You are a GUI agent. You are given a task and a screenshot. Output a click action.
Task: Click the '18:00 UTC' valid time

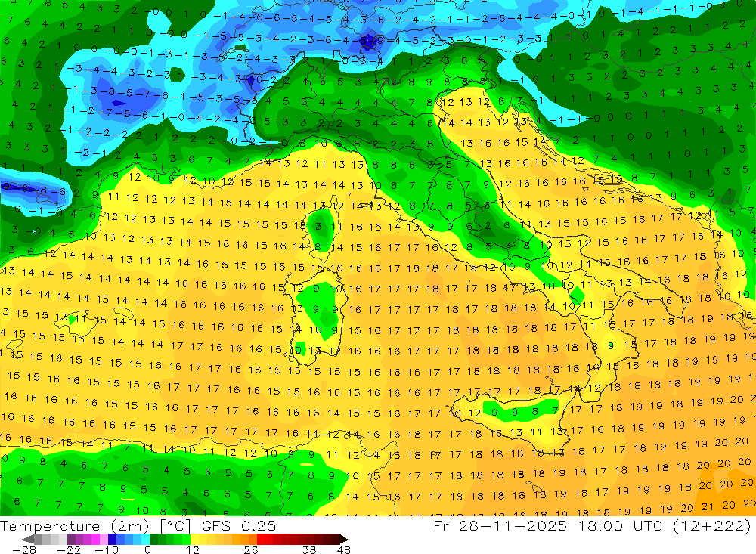(x=619, y=526)
